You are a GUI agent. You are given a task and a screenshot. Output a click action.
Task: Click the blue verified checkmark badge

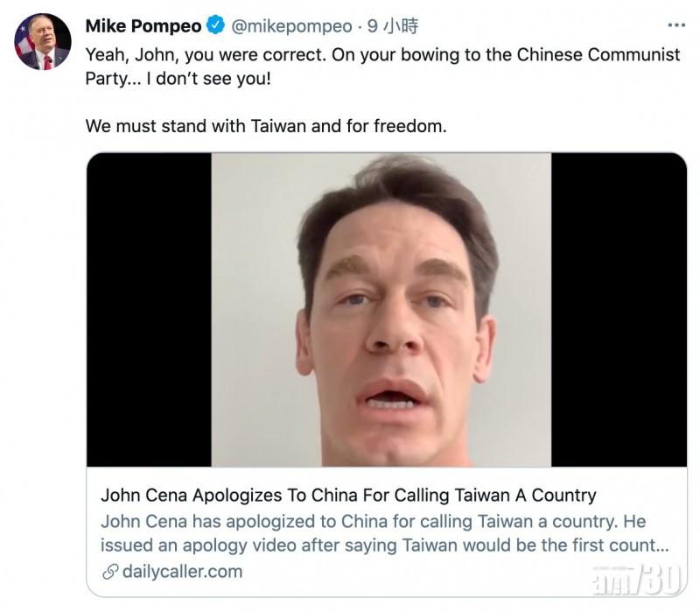coord(216,25)
